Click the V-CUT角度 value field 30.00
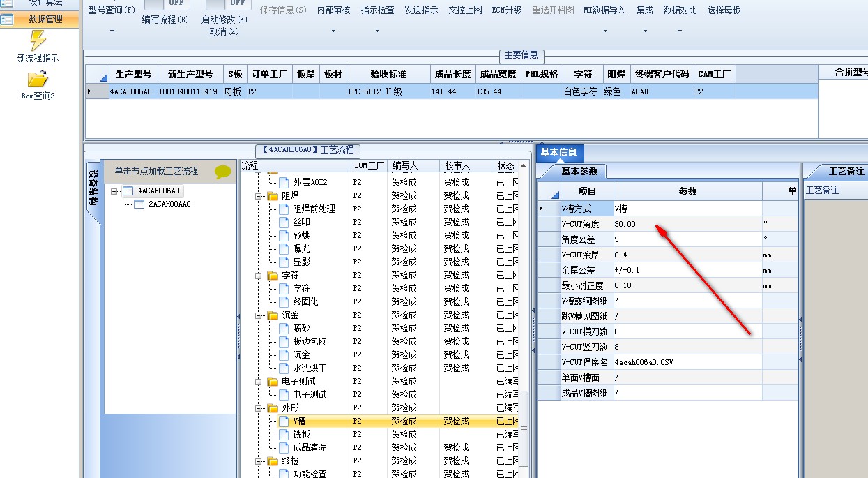 tap(687, 224)
